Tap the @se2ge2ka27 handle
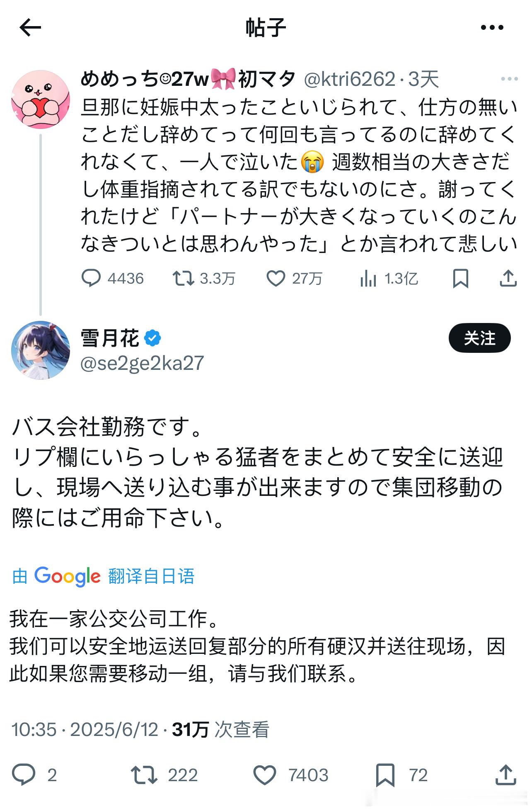Screen dimensions: 532x811 click(142, 364)
